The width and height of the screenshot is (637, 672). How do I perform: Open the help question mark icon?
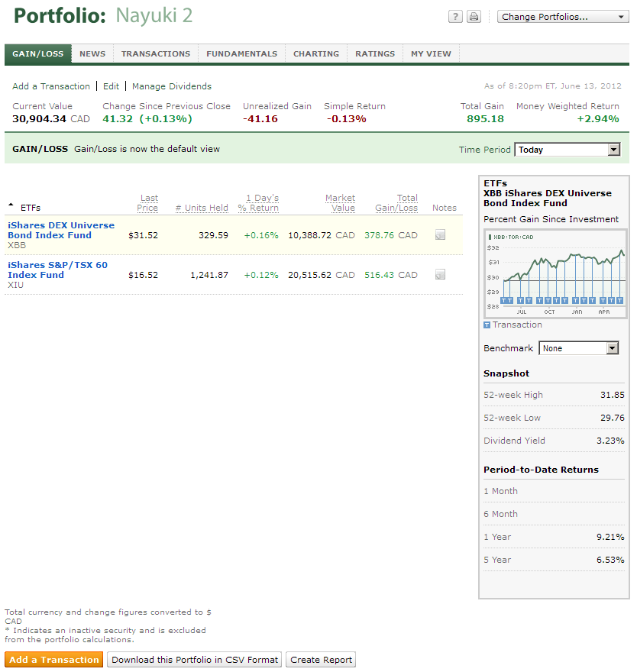click(x=455, y=17)
